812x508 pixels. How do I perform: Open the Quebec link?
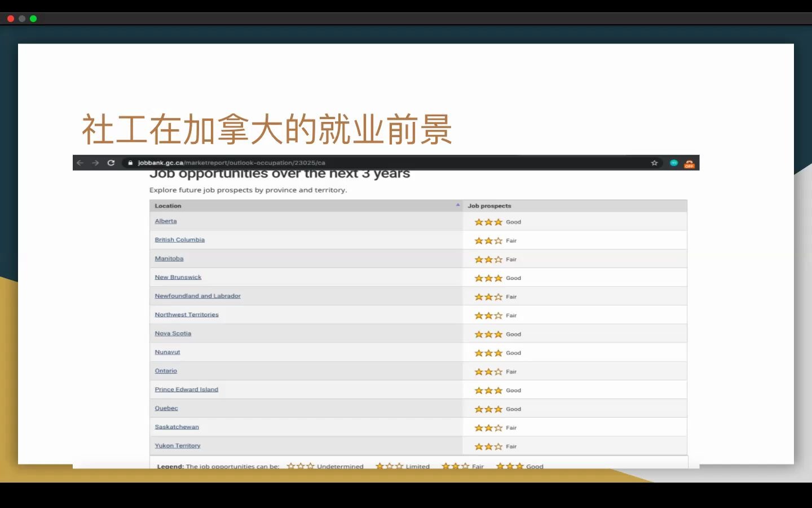[x=166, y=408]
